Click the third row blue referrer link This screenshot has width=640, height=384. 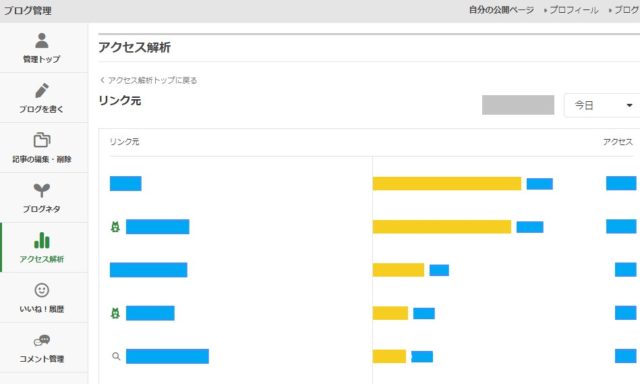(x=149, y=270)
